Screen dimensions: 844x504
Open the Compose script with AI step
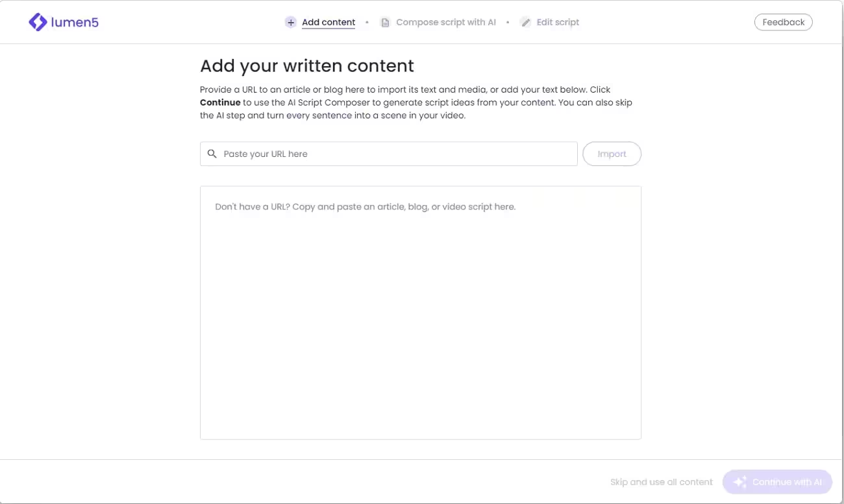445,23
